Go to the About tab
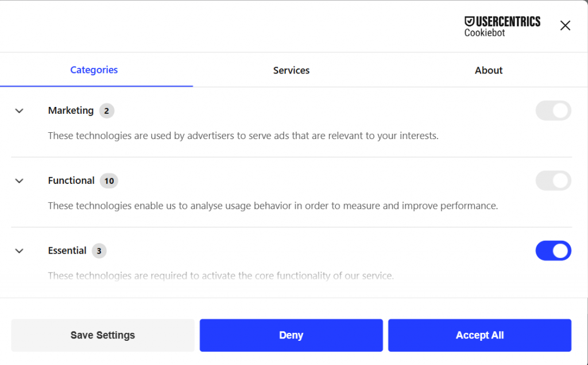Screen dimensions: 588x365 pyautogui.click(x=489, y=70)
